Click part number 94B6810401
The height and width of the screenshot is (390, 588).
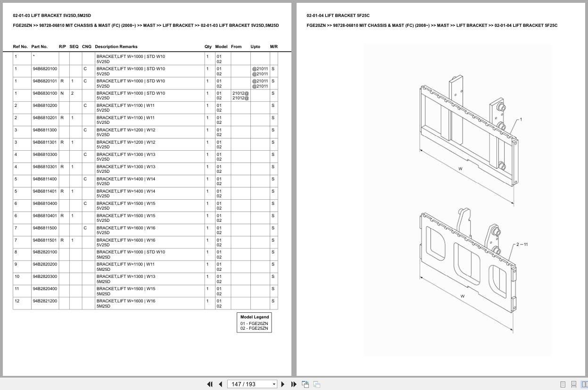coord(45,216)
